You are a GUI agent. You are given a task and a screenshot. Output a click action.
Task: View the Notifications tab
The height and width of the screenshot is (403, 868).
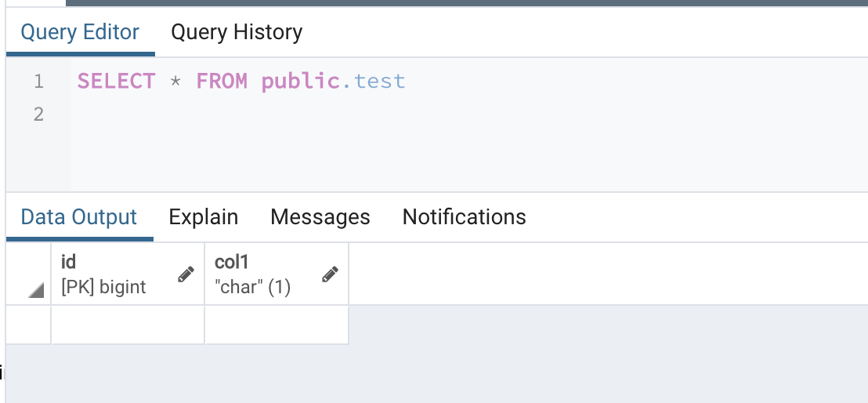(464, 217)
